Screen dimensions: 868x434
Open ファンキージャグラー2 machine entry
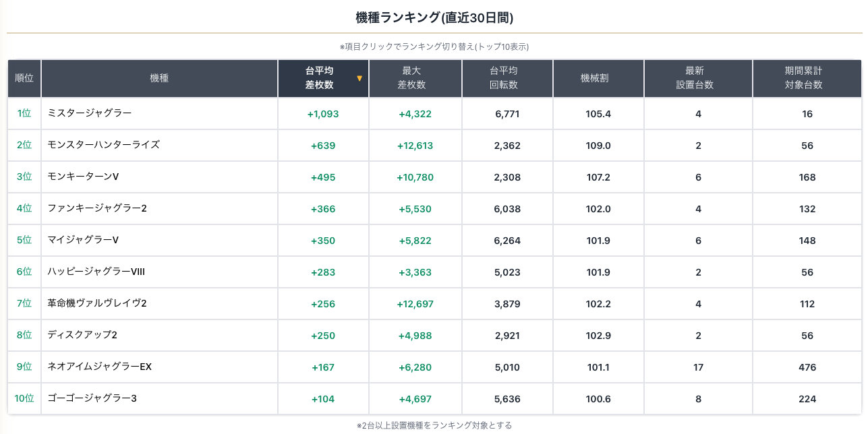point(97,208)
